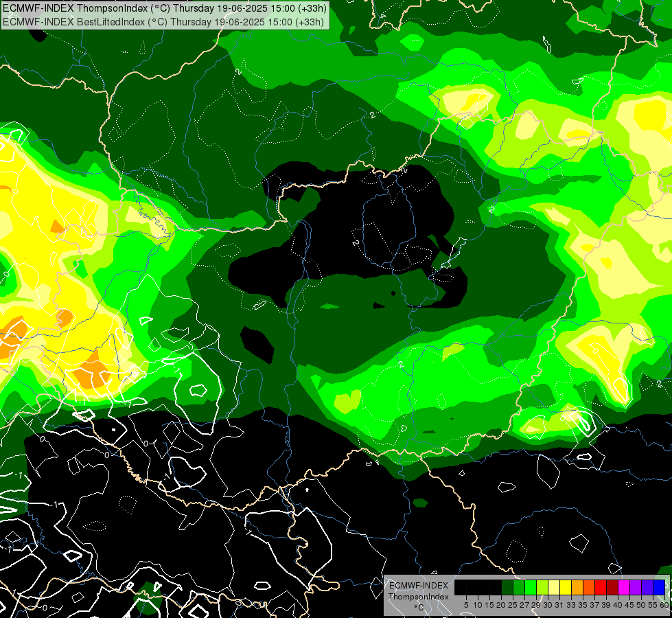Image resolution: width=672 pixels, height=618 pixels.
Task: Click the violet 50–55 legend swatch
Action: 647,587
